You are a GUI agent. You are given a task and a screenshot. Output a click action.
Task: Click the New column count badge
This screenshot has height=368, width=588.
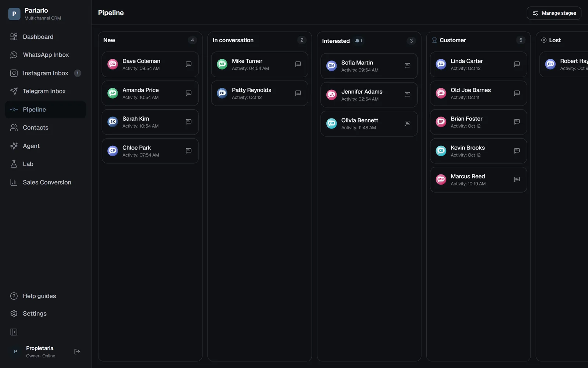192,40
